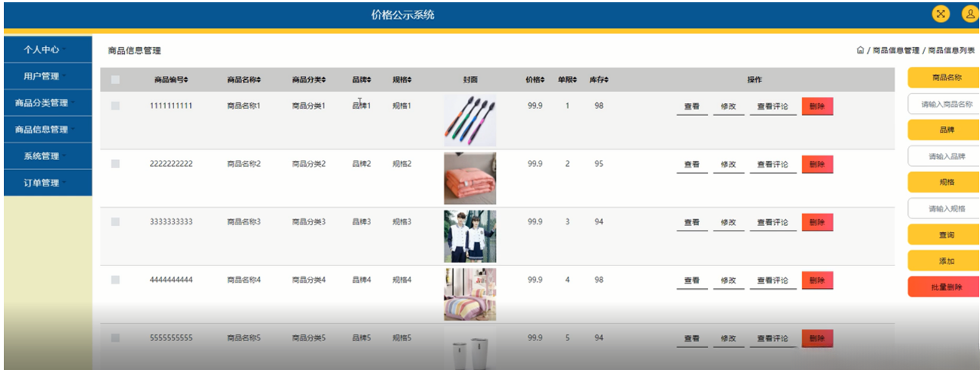980x370 pixels.
Task: Focus the 请输入品牌 input field
Action: point(945,156)
